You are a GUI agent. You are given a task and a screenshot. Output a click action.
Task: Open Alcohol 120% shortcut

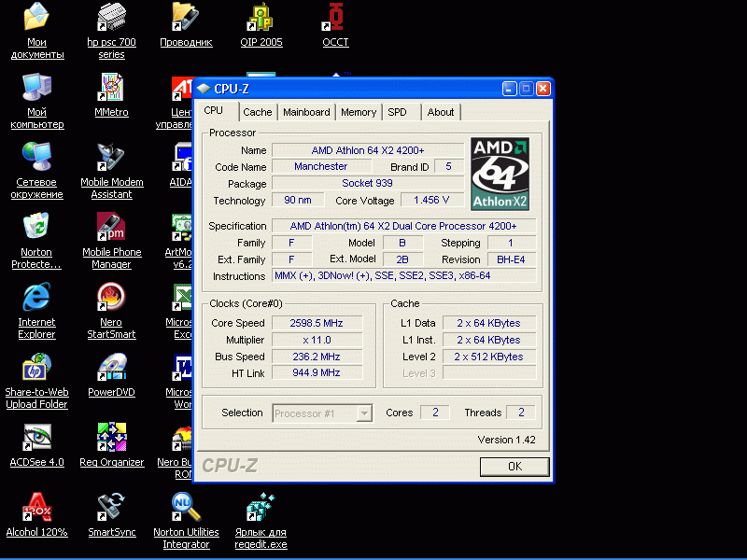click(x=36, y=507)
